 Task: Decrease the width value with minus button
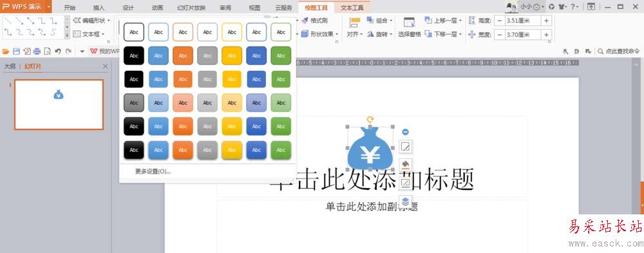tap(500, 35)
